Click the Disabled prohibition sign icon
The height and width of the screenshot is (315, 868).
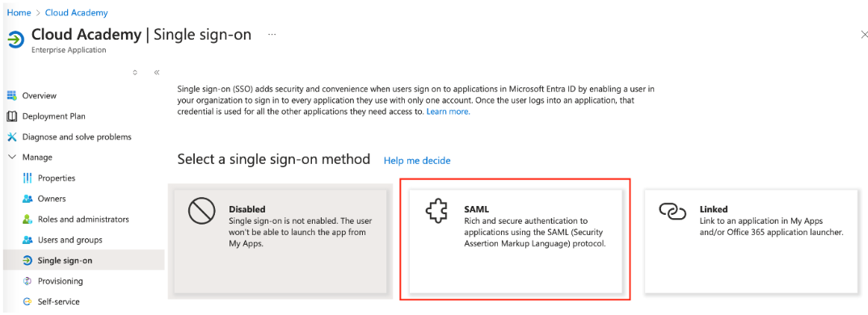(x=201, y=212)
